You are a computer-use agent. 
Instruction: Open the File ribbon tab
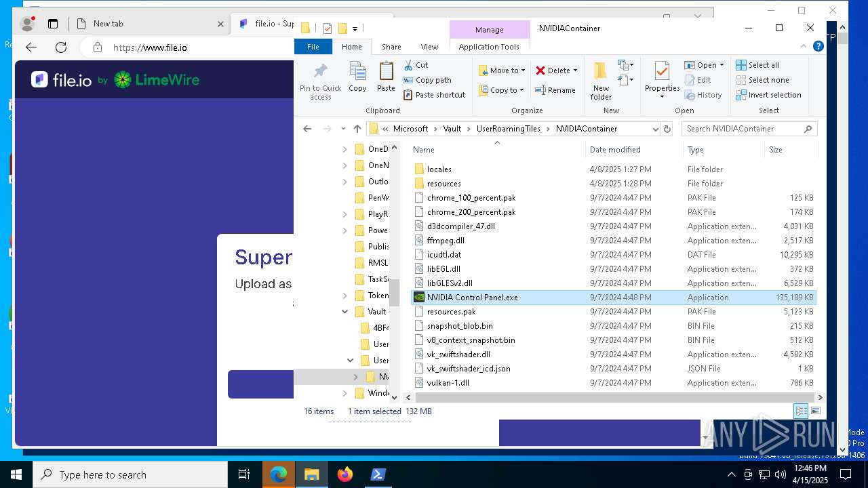point(313,47)
